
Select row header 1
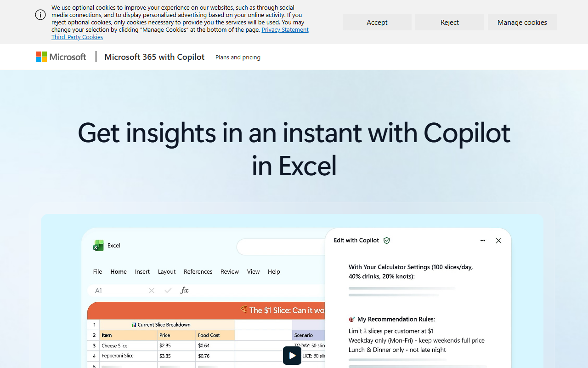[94, 325]
